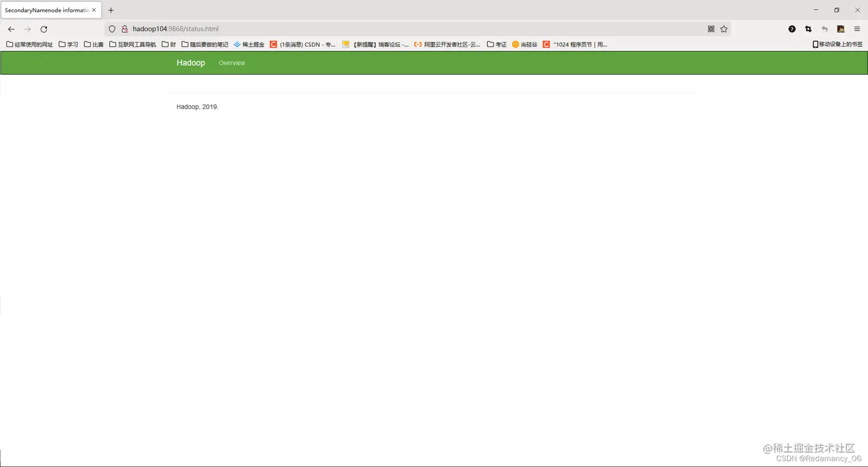Close the SecondaryNamenode information tab
Viewport: 868px width, 467px height.
(94, 10)
